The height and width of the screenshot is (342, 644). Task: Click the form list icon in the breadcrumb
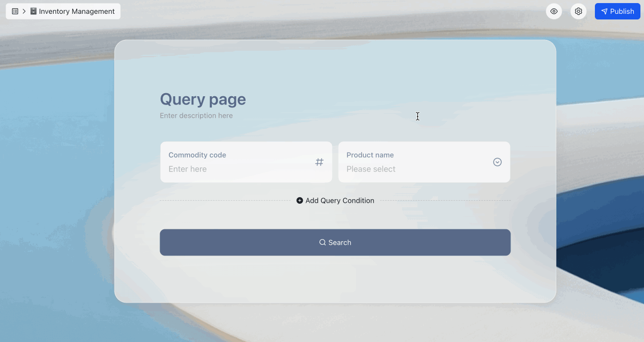tap(15, 11)
